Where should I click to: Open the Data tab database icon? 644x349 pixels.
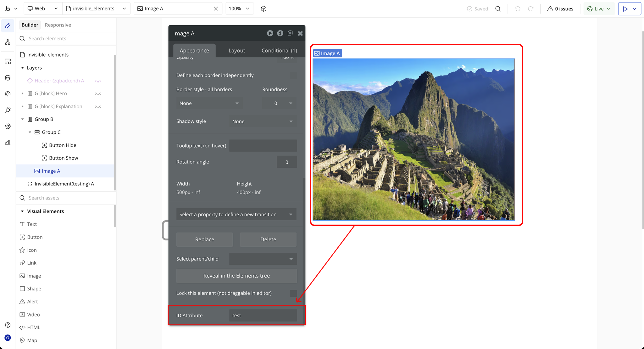(8, 78)
